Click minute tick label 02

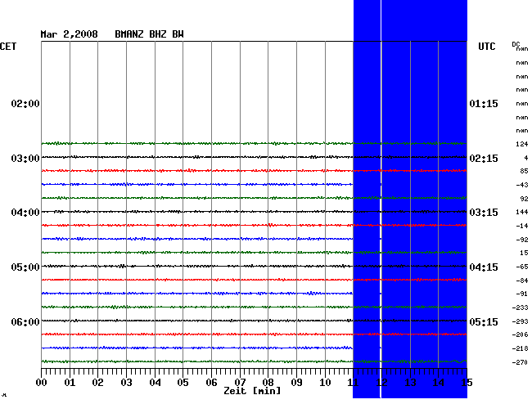(x=97, y=383)
